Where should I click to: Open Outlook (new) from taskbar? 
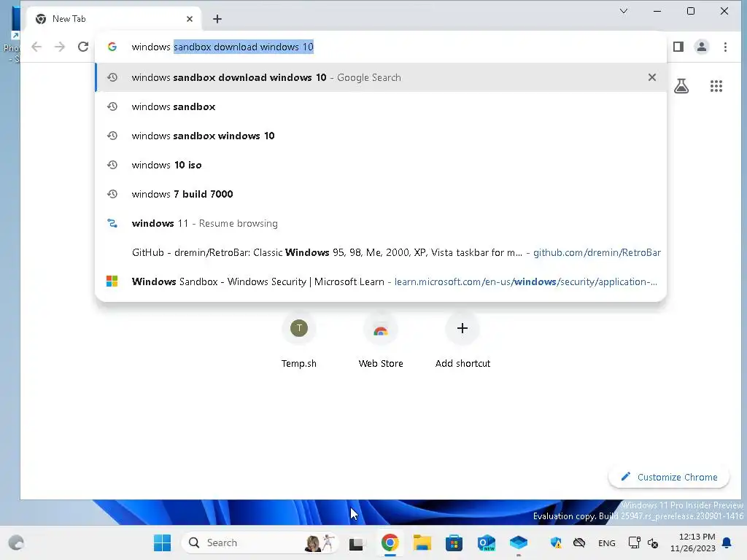pos(487,542)
